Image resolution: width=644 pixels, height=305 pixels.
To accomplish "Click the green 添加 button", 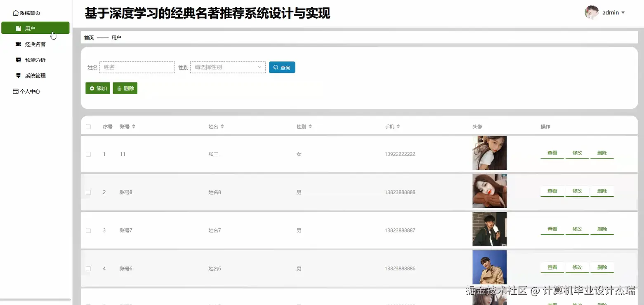I will coord(98,88).
